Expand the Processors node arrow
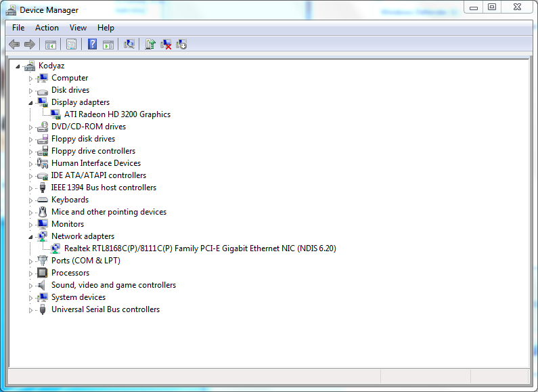This screenshot has width=538, height=392. point(30,274)
